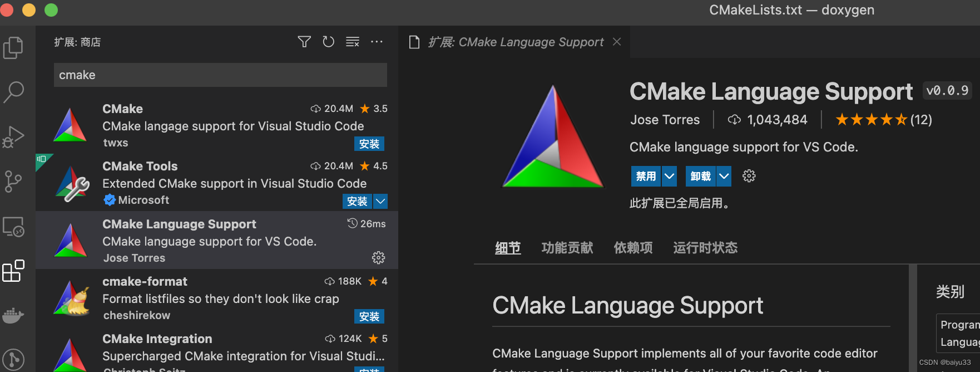Image resolution: width=980 pixels, height=372 pixels.
Task: Click the 禁用 (disable) button
Action: pos(646,176)
